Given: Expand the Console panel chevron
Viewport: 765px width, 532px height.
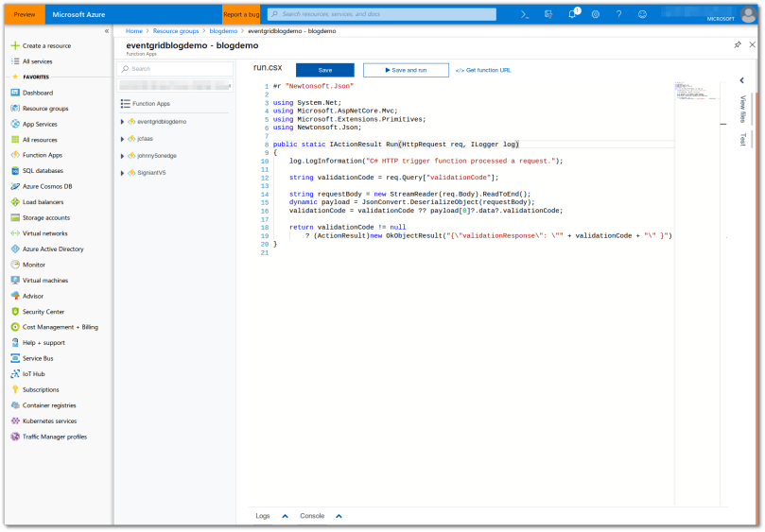Looking at the screenshot, I should click(x=339, y=516).
